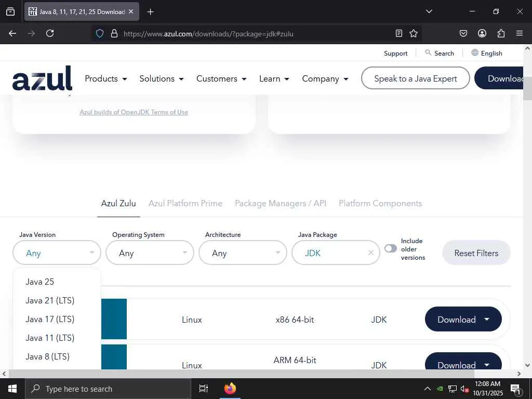The width and height of the screenshot is (532, 399).
Task: Open the network tray icon
Action: [x=453, y=389]
